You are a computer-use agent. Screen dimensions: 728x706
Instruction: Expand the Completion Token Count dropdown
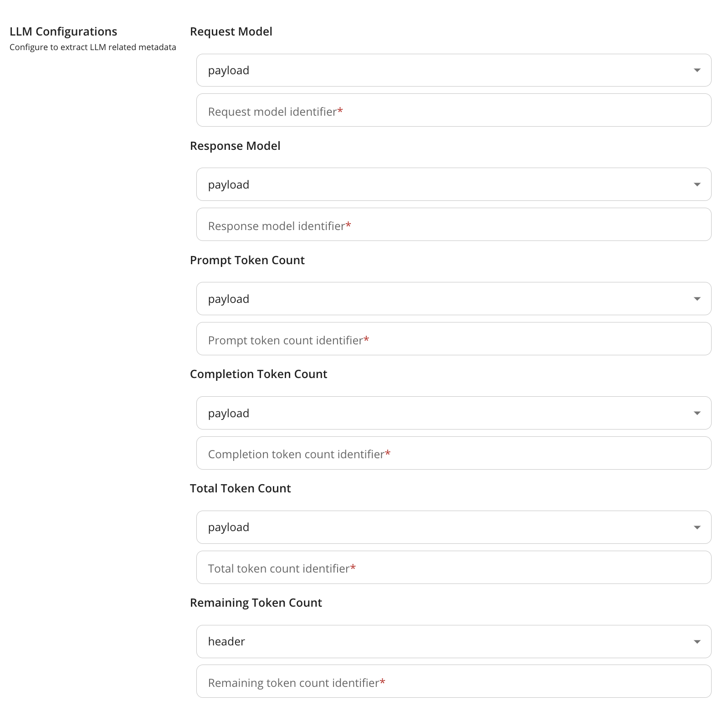[x=453, y=413]
